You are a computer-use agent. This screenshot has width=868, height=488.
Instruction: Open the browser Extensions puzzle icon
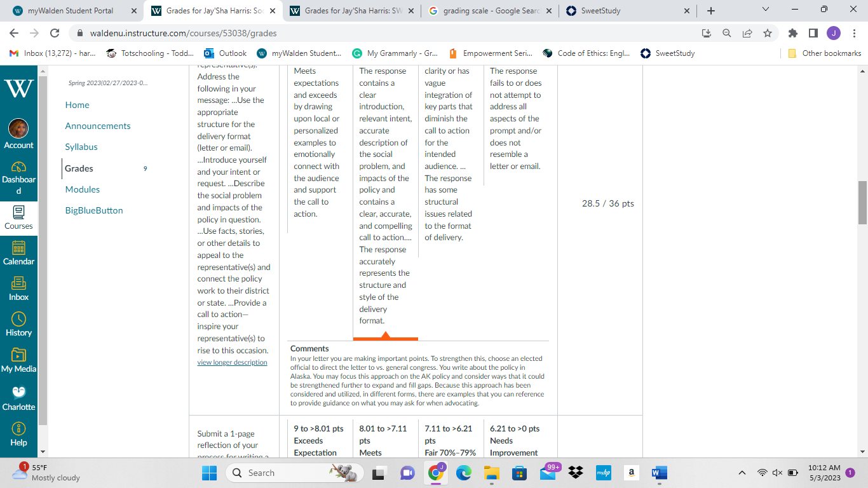[x=792, y=33]
